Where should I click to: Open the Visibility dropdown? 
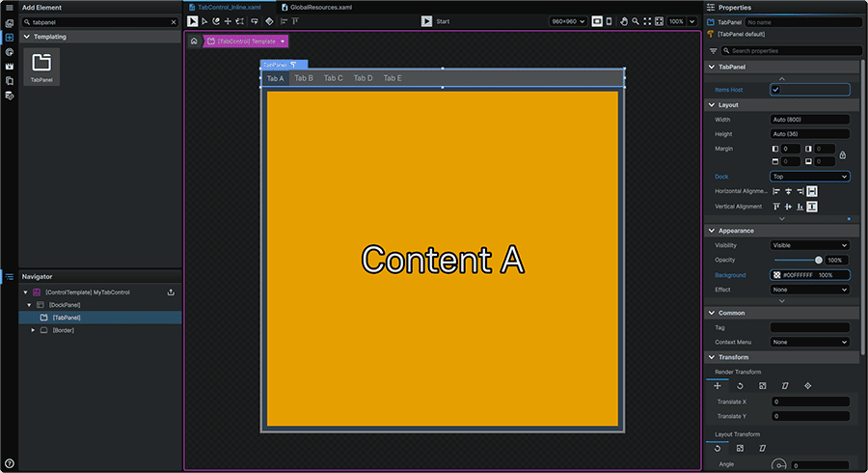810,245
